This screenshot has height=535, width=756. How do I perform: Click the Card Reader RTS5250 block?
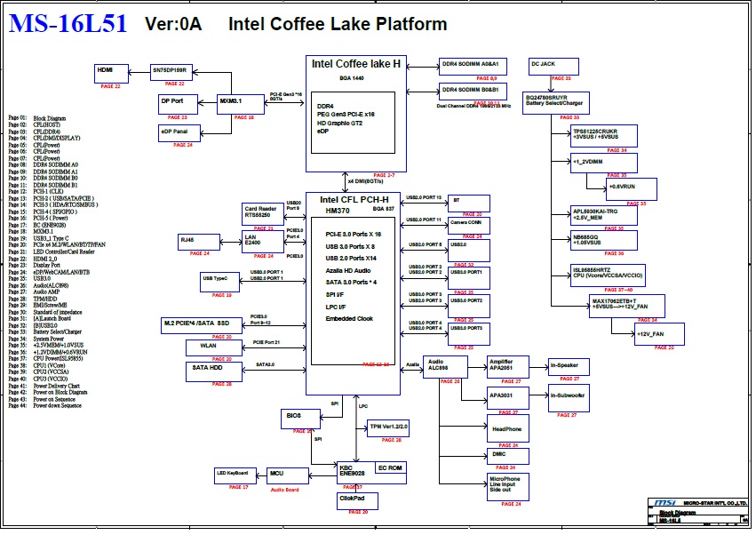[263, 213]
